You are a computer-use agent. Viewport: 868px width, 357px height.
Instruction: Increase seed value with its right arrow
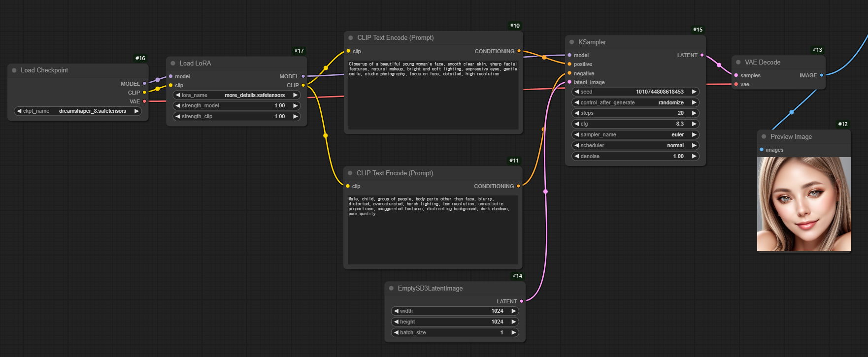pyautogui.click(x=694, y=92)
